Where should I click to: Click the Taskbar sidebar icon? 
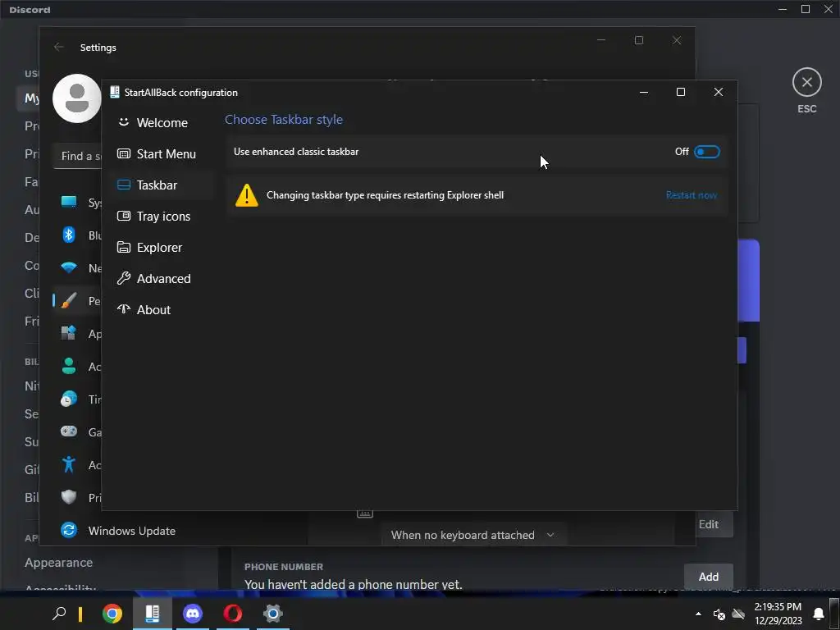coord(124,185)
